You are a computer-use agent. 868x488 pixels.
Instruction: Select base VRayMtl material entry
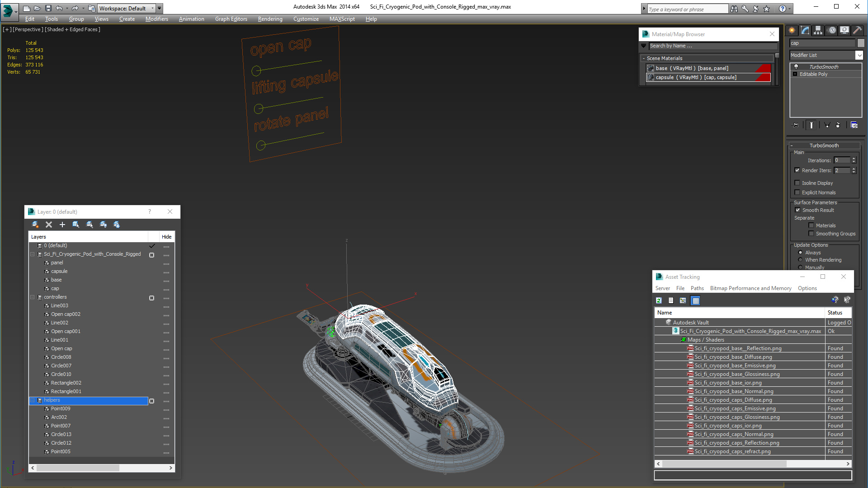point(708,68)
